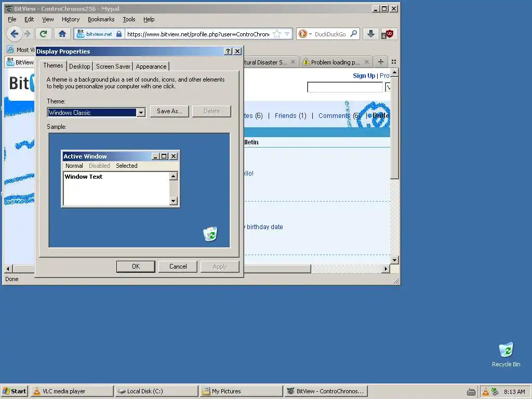Expand the Theme dropdown list
This screenshot has width=532, height=399.
click(x=141, y=112)
